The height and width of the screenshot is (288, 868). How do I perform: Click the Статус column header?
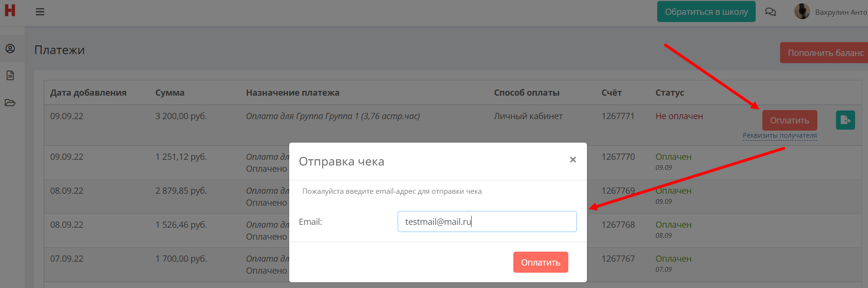click(x=670, y=92)
